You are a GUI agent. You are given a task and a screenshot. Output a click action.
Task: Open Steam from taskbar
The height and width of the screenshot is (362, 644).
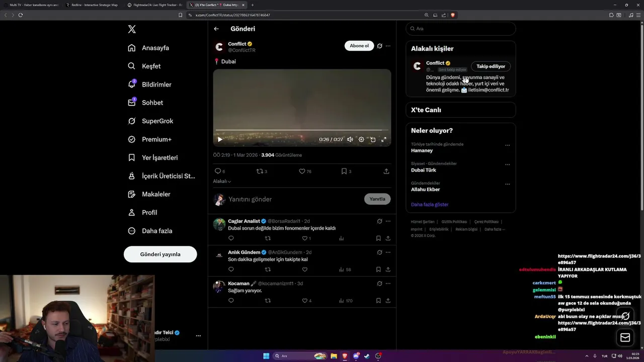click(367, 356)
